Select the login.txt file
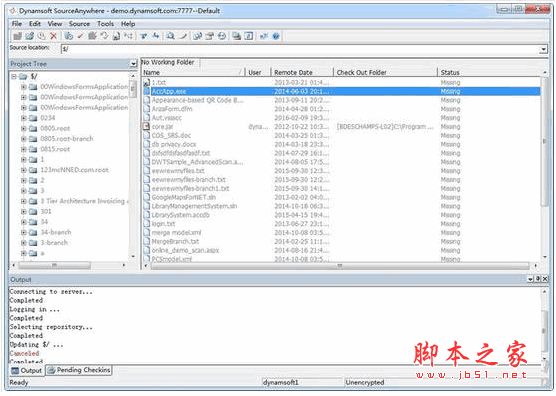The width and height of the screenshot is (556, 396). pyautogui.click(x=163, y=224)
